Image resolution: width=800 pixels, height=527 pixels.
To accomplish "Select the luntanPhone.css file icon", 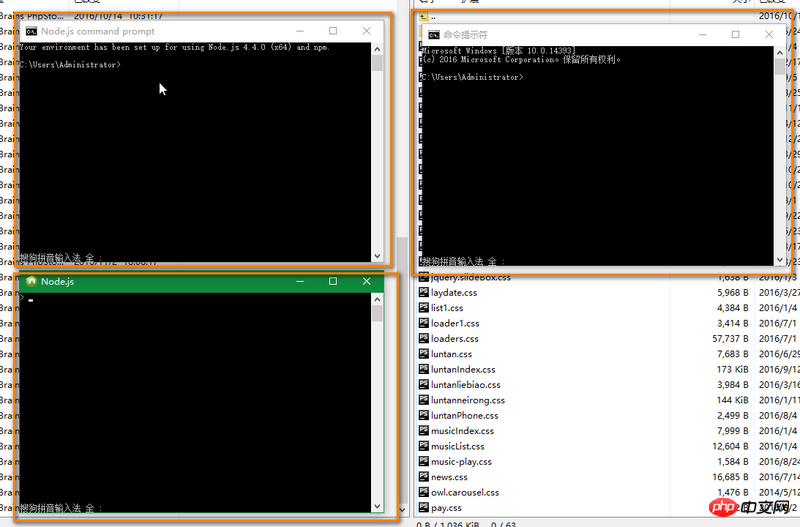I will 423,415.
